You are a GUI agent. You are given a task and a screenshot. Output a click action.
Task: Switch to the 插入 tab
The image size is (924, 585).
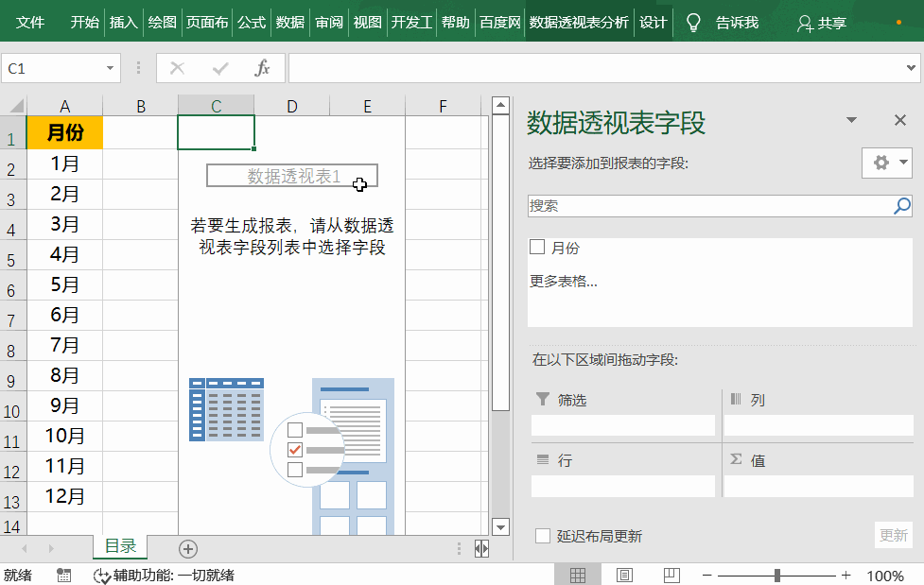click(x=123, y=23)
